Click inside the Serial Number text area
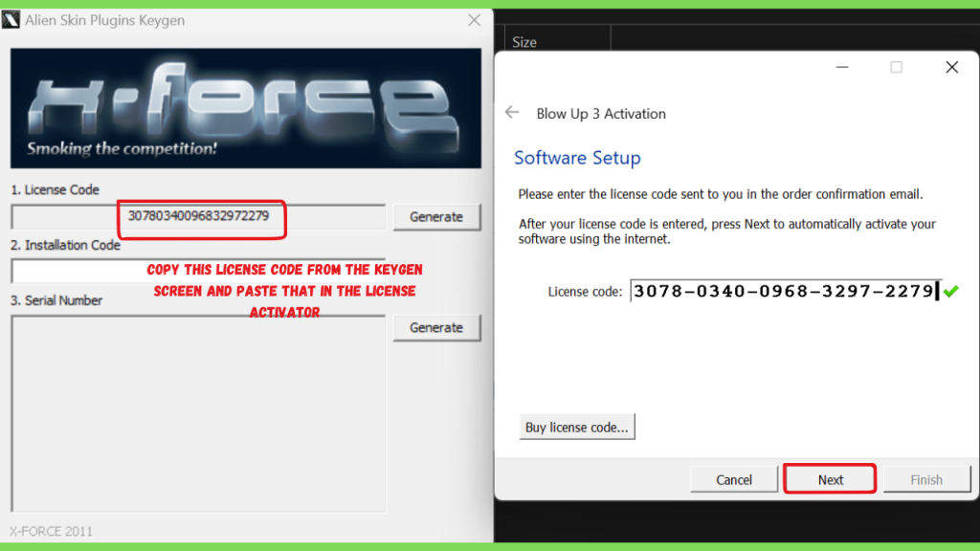 tap(198, 413)
